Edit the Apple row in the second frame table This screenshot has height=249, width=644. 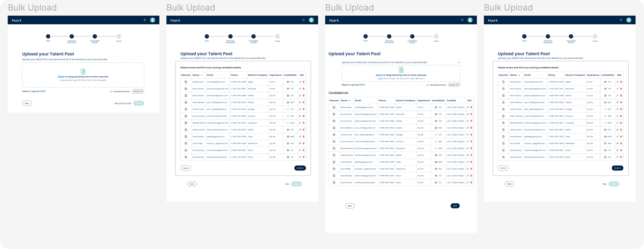(x=300, y=82)
